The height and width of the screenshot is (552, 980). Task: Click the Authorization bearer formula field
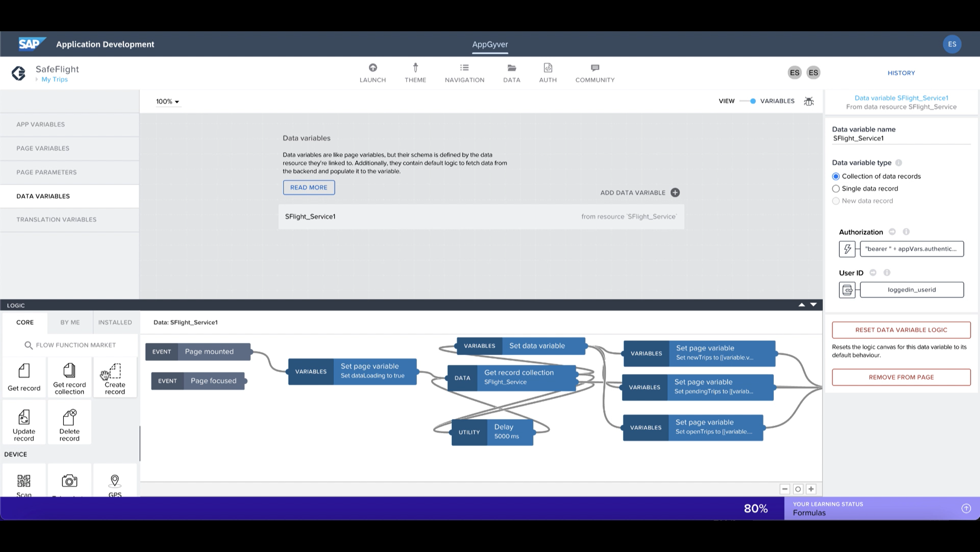coord(911,249)
